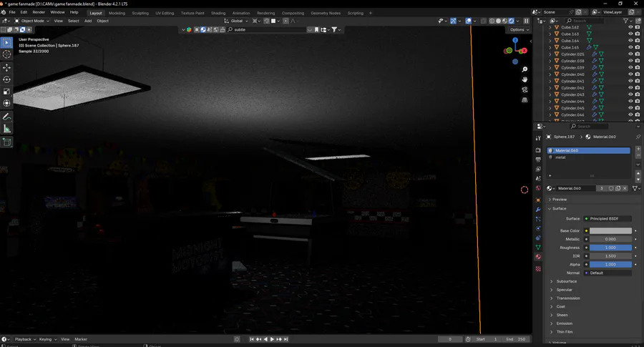Screen dimensions: 644x347
Task: Click the Play animation button
Action: click(272, 339)
